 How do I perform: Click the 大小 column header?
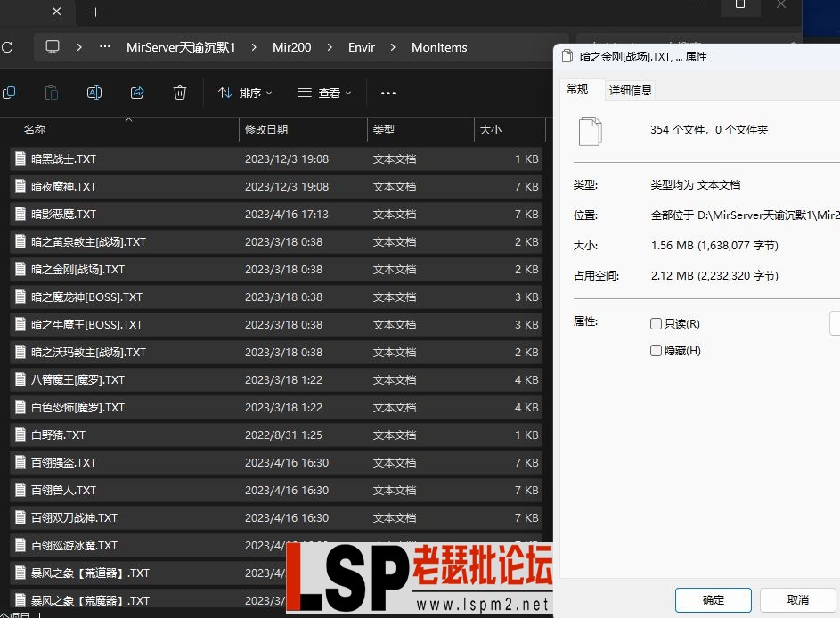pos(489,129)
